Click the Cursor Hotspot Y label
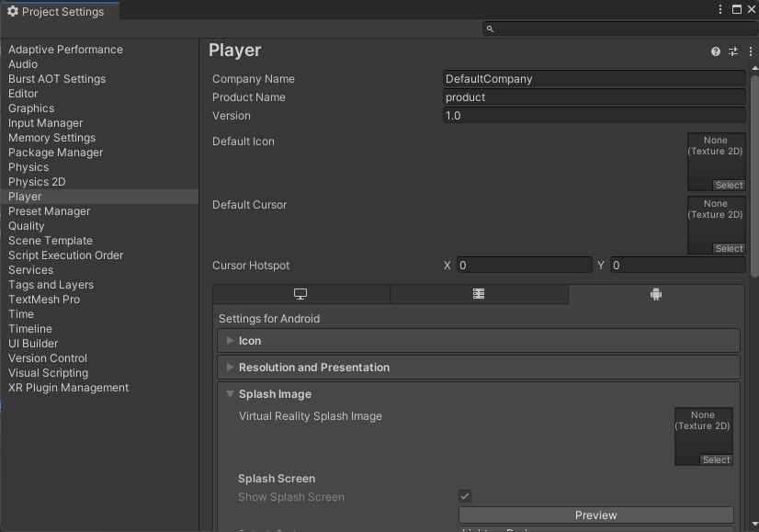This screenshot has width=759, height=532. click(601, 266)
